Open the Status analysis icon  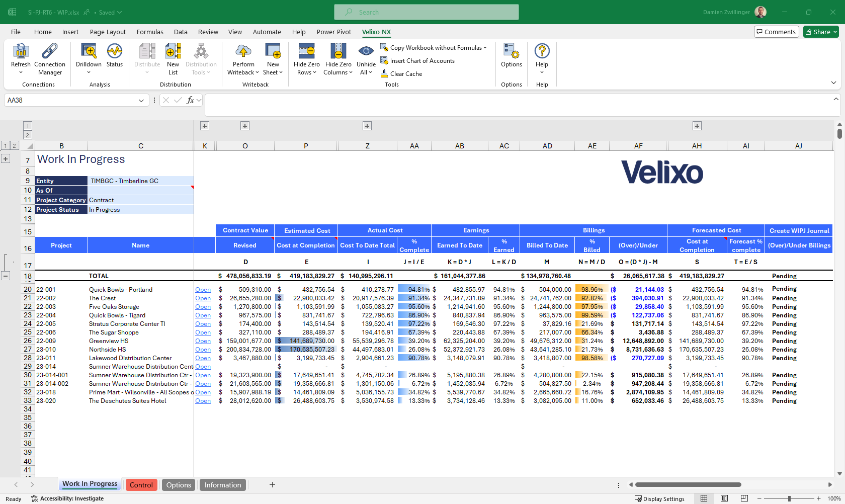(x=115, y=51)
